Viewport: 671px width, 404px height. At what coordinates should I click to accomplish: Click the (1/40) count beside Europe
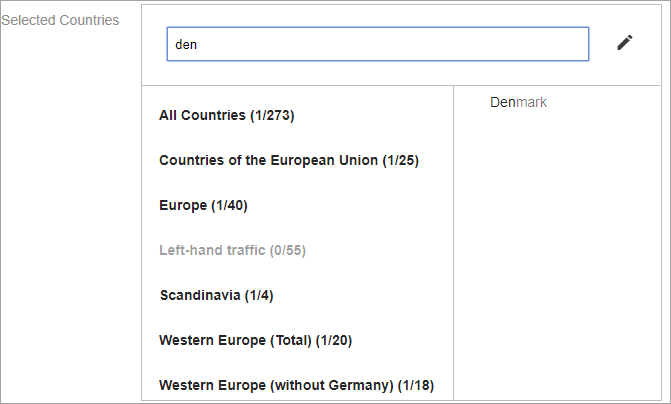[229, 205]
